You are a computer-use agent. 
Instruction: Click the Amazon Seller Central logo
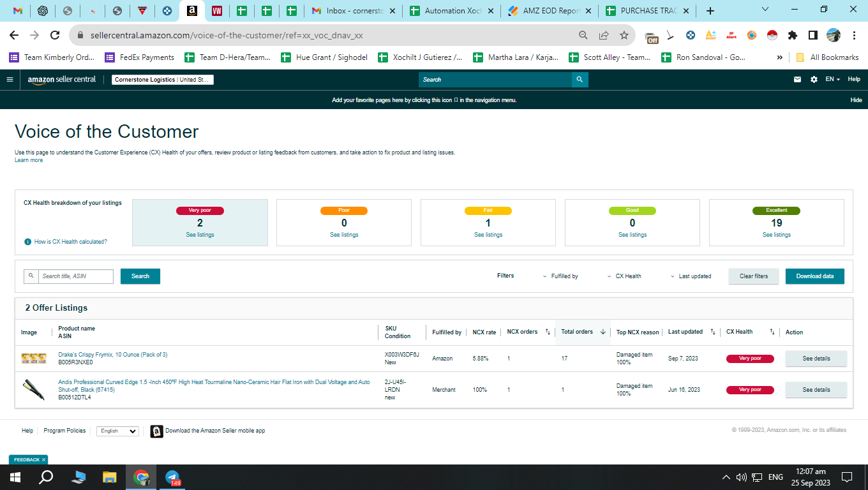[x=62, y=80]
